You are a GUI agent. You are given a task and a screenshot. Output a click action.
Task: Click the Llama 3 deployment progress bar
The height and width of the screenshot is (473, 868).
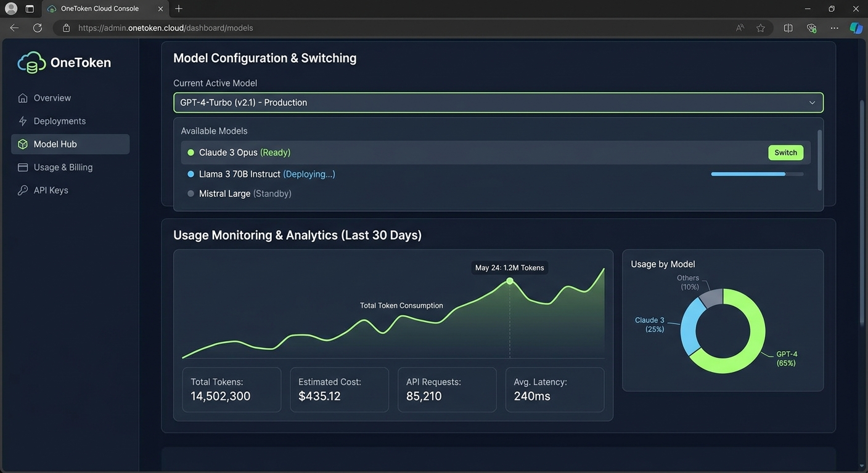click(x=757, y=174)
